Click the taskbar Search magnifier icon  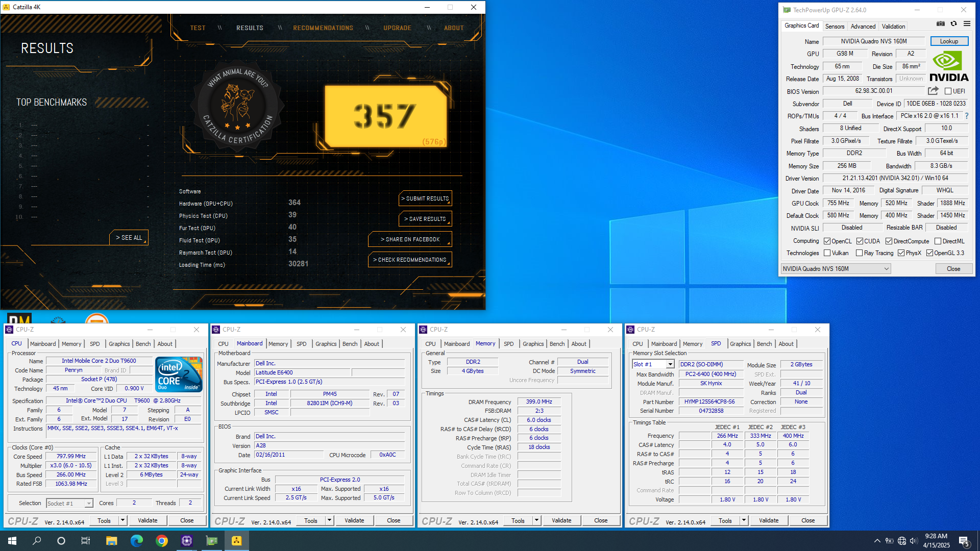(37, 541)
